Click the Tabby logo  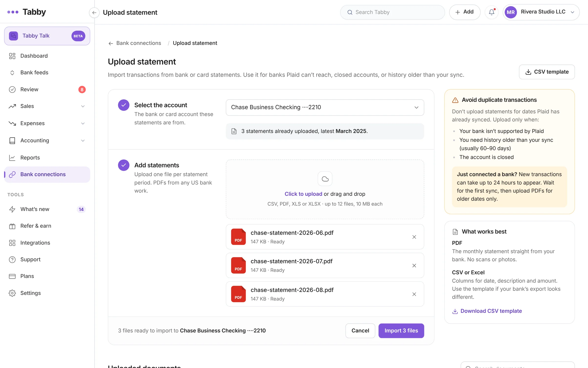pos(26,12)
